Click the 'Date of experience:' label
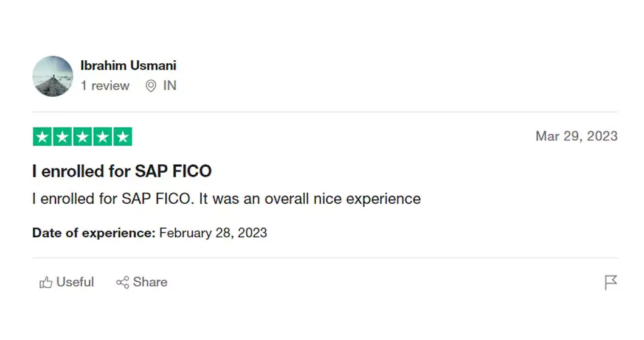This screenshot has height=340, width=644. point(94,233)
